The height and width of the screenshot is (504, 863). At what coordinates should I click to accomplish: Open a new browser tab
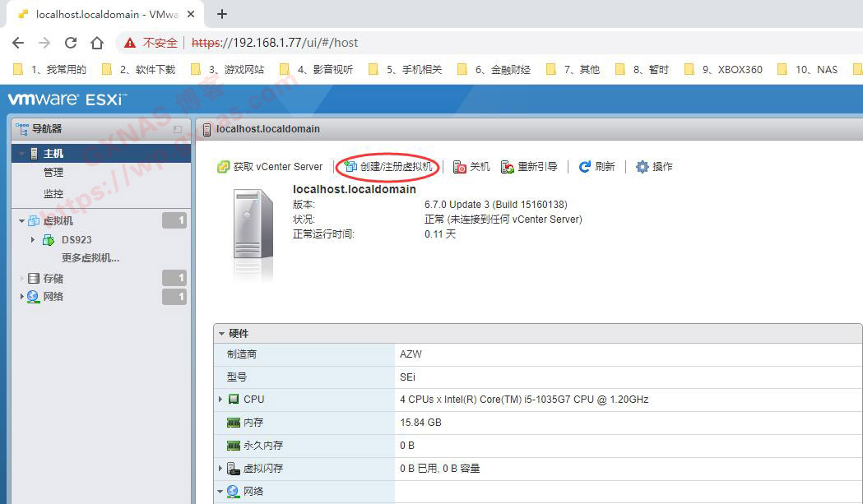pos(222,14)
